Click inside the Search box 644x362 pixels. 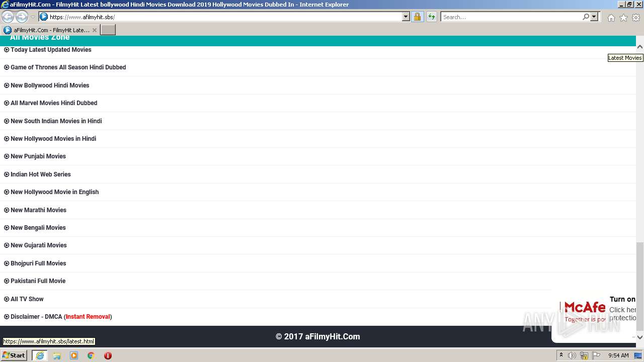pos(511,17)
